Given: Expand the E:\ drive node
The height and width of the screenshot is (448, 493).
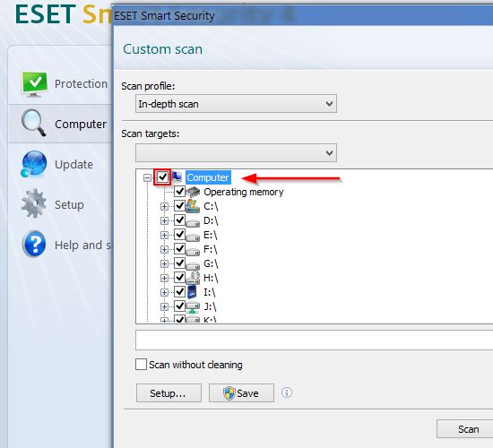Looking at the screenshot, I should pyautogui.click(x=164, y=235).
